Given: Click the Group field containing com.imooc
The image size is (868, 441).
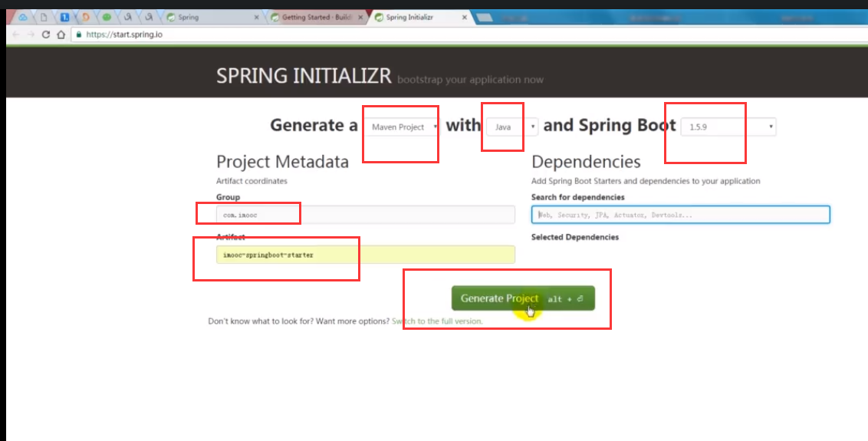Looking at the screenshot, I should click(365, 215).
